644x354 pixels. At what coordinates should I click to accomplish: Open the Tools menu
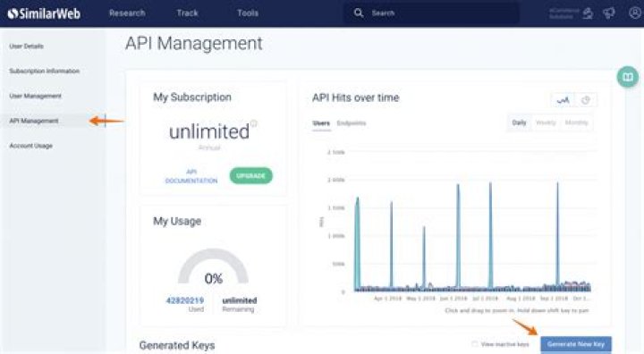click(x=248, y=13)
